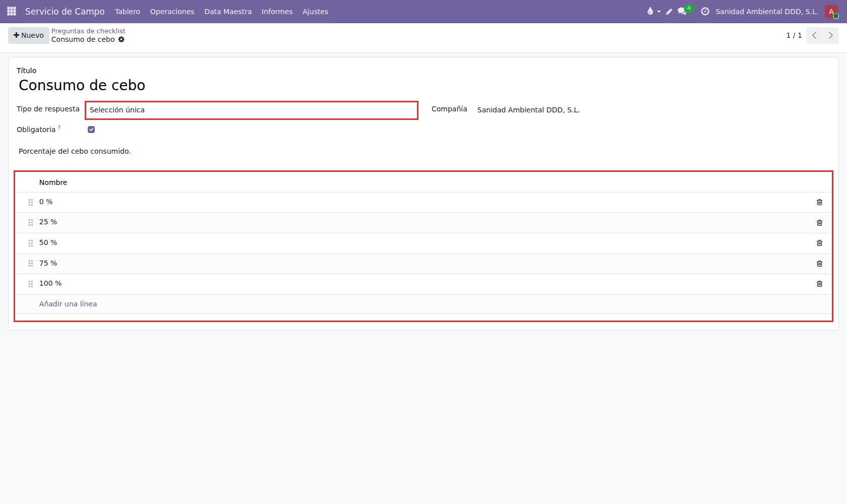The height and width of the screenshot is (504, 847).
Task: Open the Informes menu
Action: click(277, 12)
